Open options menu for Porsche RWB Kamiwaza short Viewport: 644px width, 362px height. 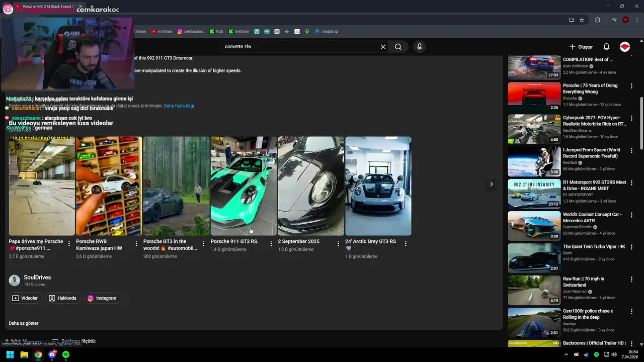coord(136,243)
